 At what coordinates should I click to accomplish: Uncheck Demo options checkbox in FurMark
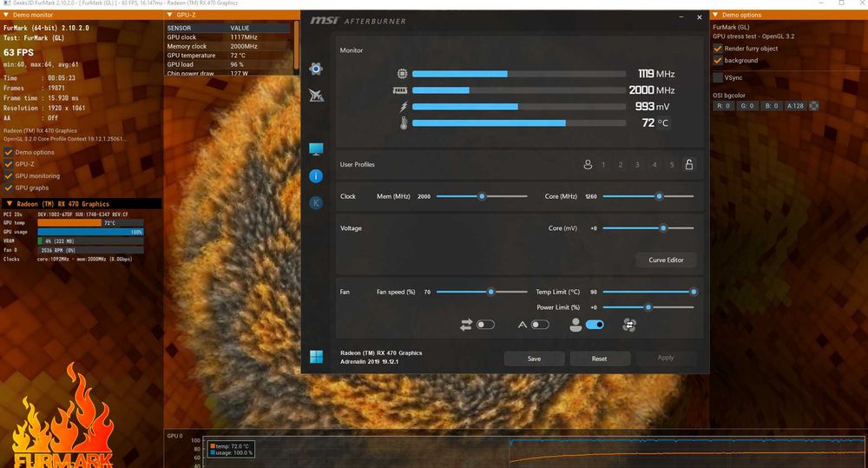9,152
